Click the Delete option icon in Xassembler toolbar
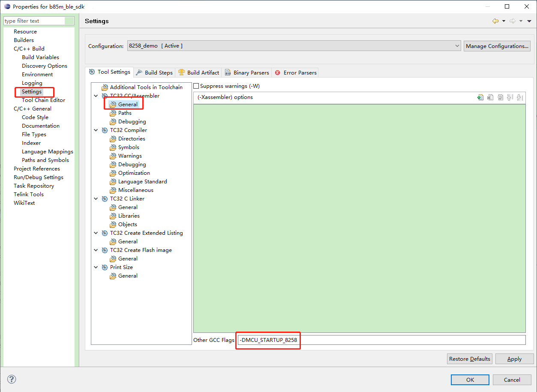Screen dimensions: 537x392 click(490, 97)
